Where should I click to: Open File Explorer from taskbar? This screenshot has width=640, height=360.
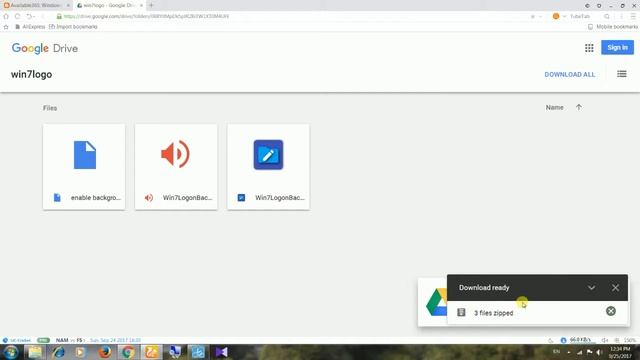coord(35,352)
